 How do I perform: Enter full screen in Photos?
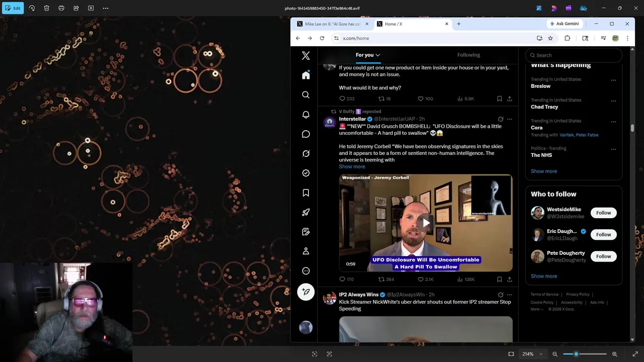(635, 354)
